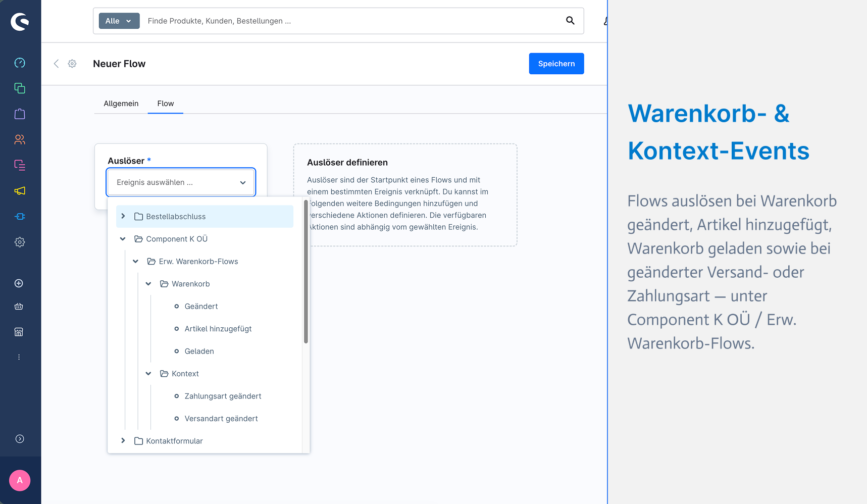Screen dimensions: 867x504
Task: Expand the Bestellabschluss folder
Action: click(x=123, y=216)
